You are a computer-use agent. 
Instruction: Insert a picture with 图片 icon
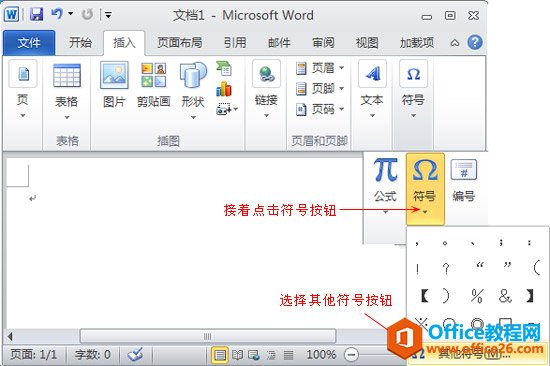click(x=114, y=84)
